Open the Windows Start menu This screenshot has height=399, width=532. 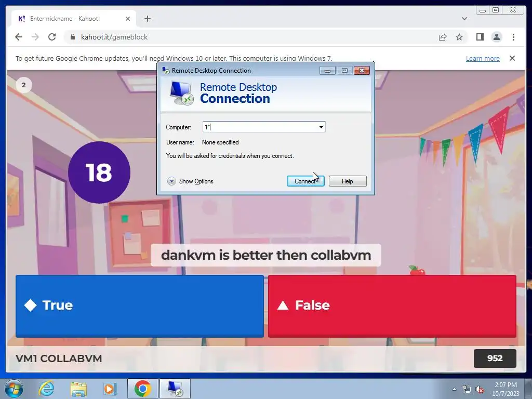pos(14,389)
